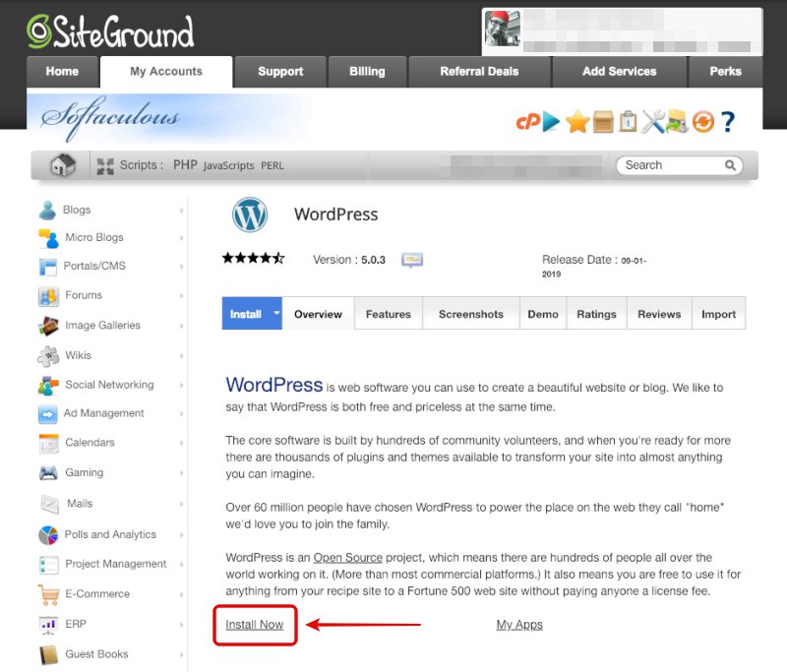Go to Softaculous home house icon
The height and width of the screenshot is (672, 787).
pyautogui.click(x=62, y=164)
